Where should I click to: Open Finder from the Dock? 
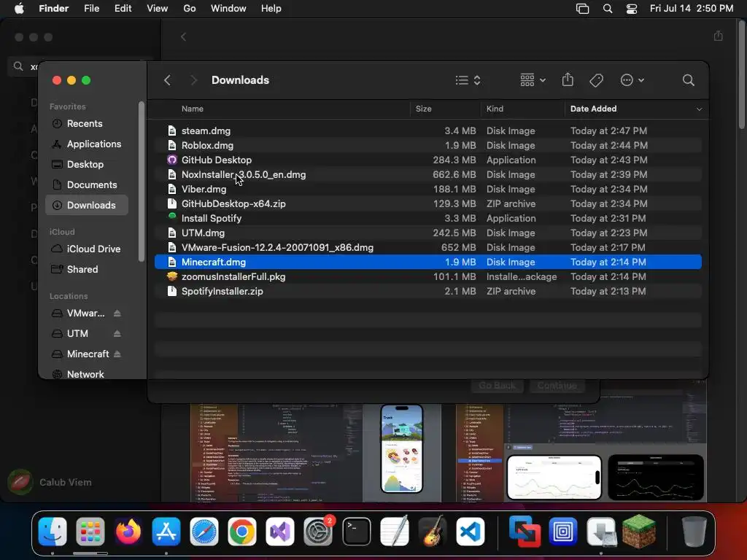[x=53, y=531]
